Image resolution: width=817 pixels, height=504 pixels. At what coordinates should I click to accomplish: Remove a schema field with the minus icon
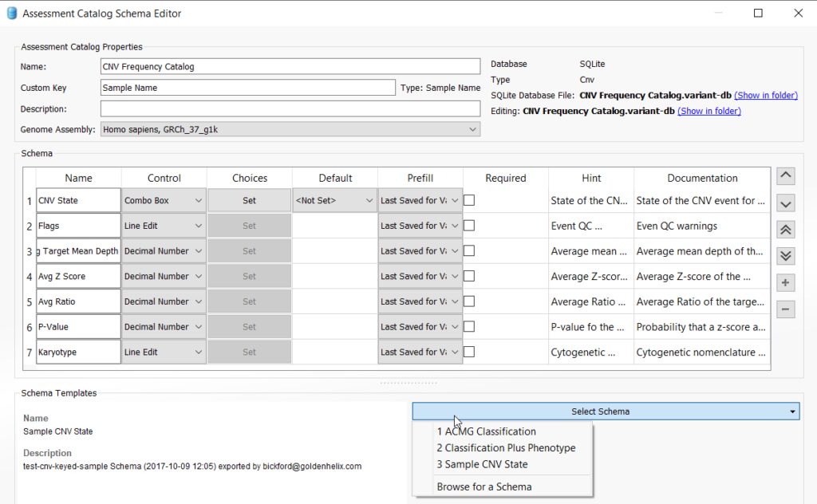[785, 309]
